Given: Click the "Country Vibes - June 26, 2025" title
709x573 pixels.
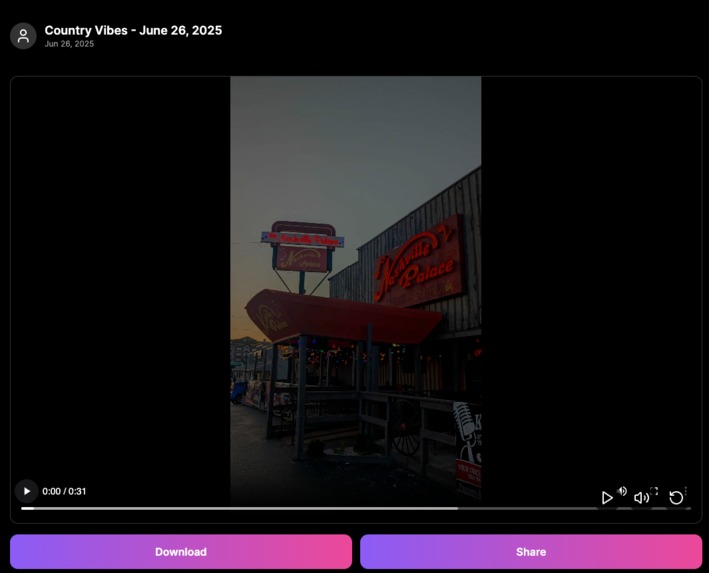Looking at the screenshot, I should (x=133, y=30).
